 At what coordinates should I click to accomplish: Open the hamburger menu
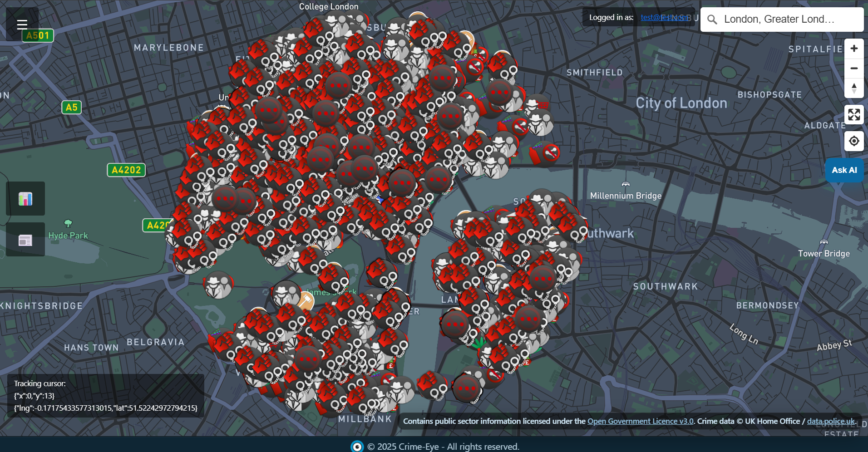(x=22, y=25)
